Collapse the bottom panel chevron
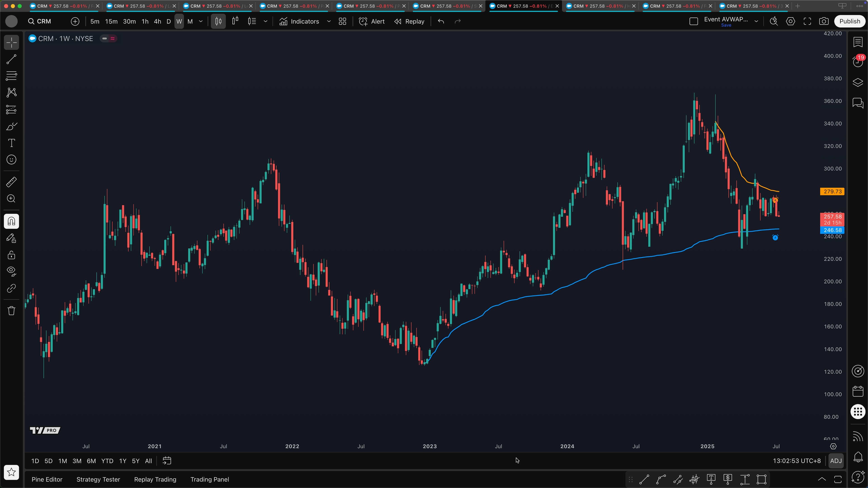The height and width of the screenshot is (488, 868). [x=822, y=480]
